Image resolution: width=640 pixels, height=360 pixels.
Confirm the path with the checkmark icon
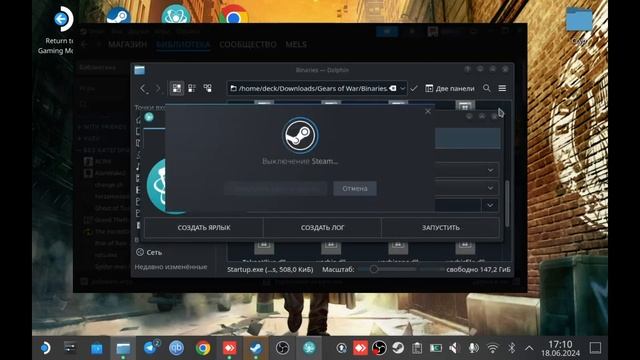tap(414, 88)
